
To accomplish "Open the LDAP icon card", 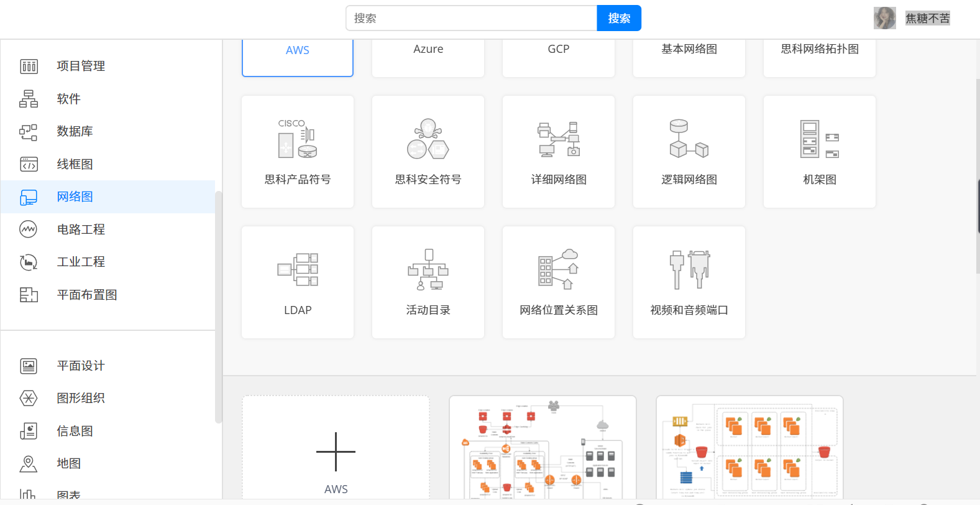I will point(298,282).
